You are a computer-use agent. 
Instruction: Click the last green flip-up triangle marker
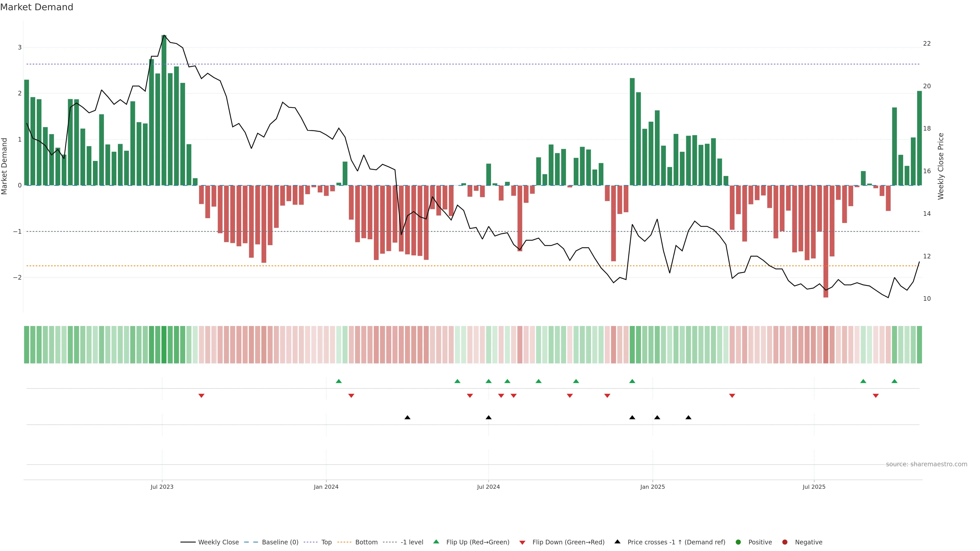[x=895, y=381]
